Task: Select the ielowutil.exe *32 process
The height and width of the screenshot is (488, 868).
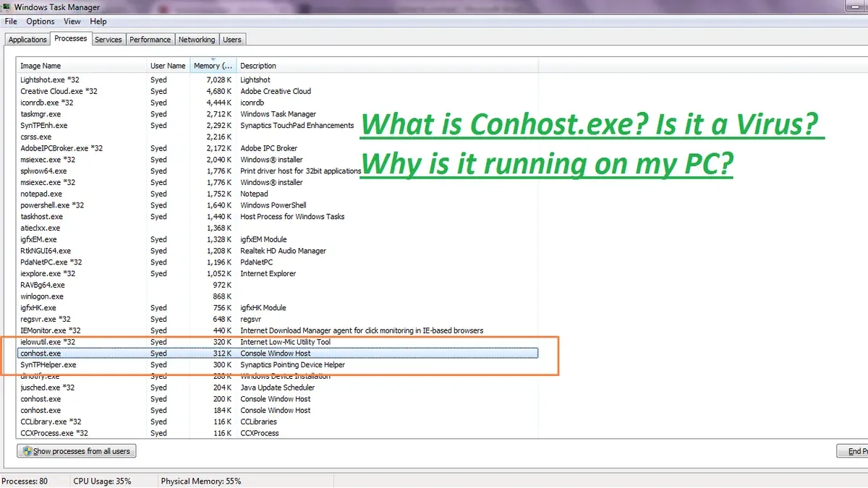Action: click(278, 342)
